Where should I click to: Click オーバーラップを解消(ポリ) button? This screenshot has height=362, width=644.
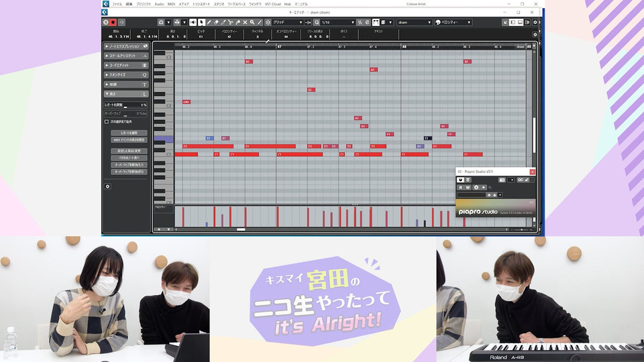pos(129,172)
